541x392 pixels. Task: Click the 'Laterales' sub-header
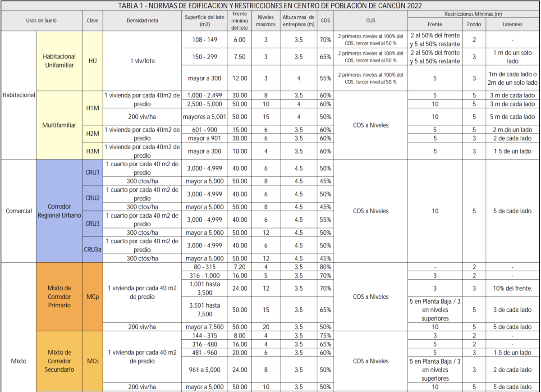(513, 24)
